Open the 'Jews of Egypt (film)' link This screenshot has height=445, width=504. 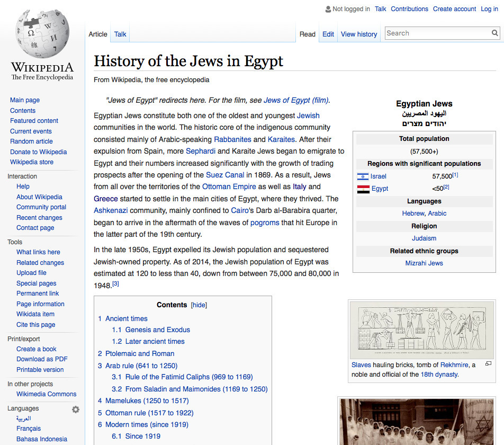pyautogui.click(x=298, y=100)
